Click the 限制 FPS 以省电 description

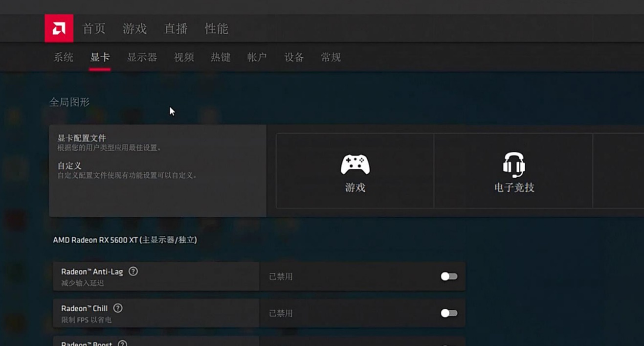click(87, 320)
